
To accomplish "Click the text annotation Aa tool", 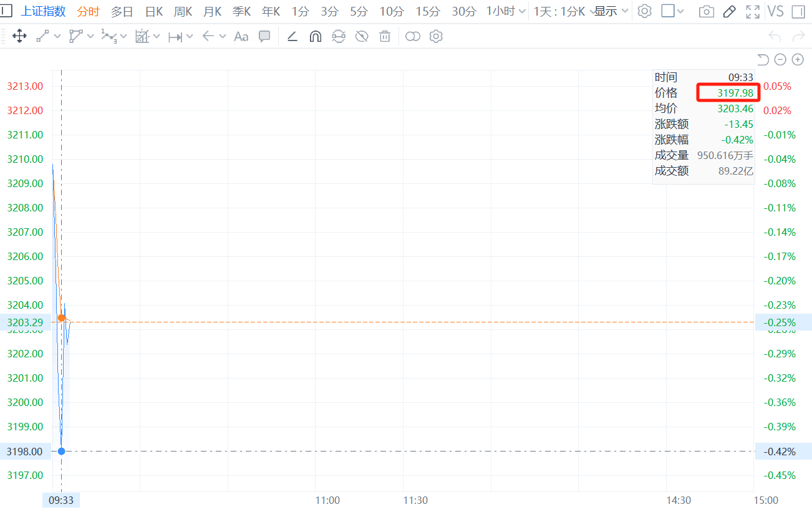I will [241, 37].
